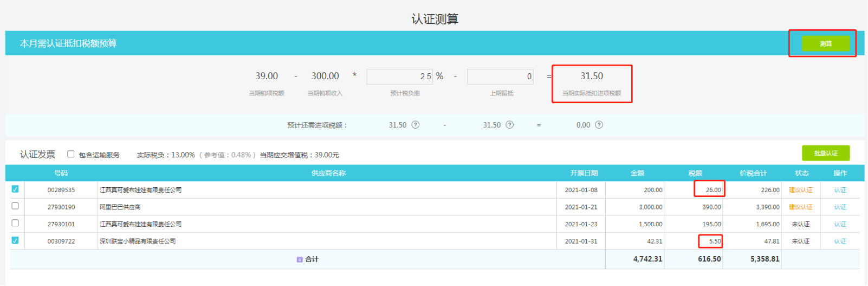Viewport: 868px width, 286px height.
Task: Click the 号码 column header
Action: click(x=61, y=173)
